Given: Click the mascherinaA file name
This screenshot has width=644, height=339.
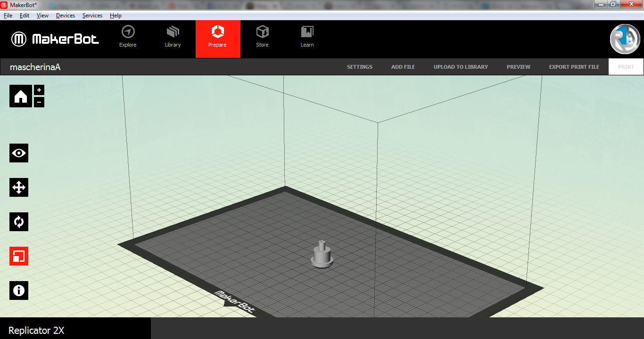Looking at the screenshot, I should [35, 67].
